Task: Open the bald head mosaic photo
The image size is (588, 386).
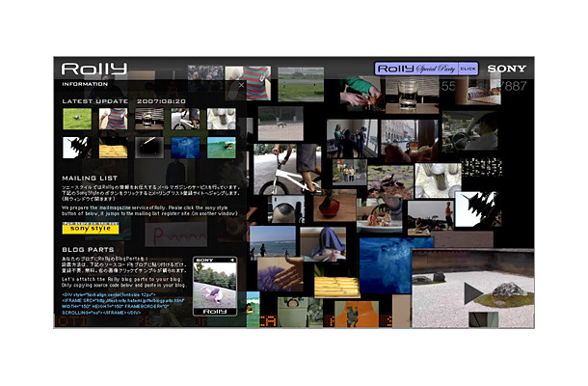Action: pos(288,209)
